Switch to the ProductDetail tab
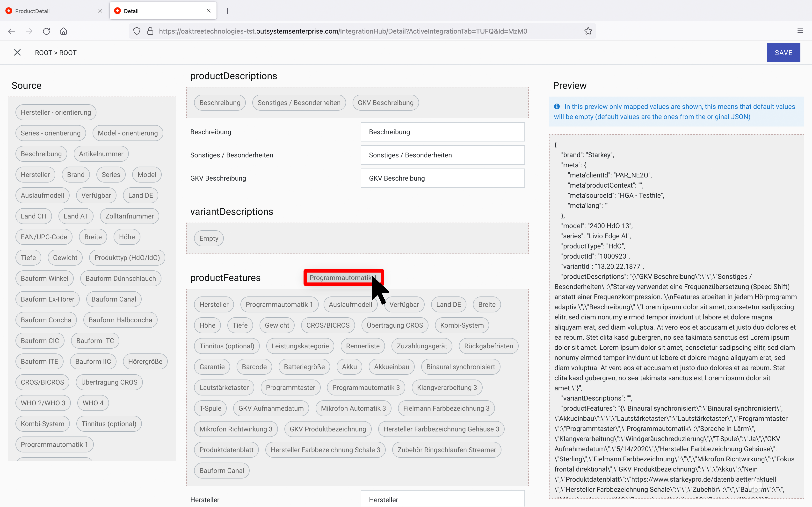The image size is (812, 507). tap(50, 10)
